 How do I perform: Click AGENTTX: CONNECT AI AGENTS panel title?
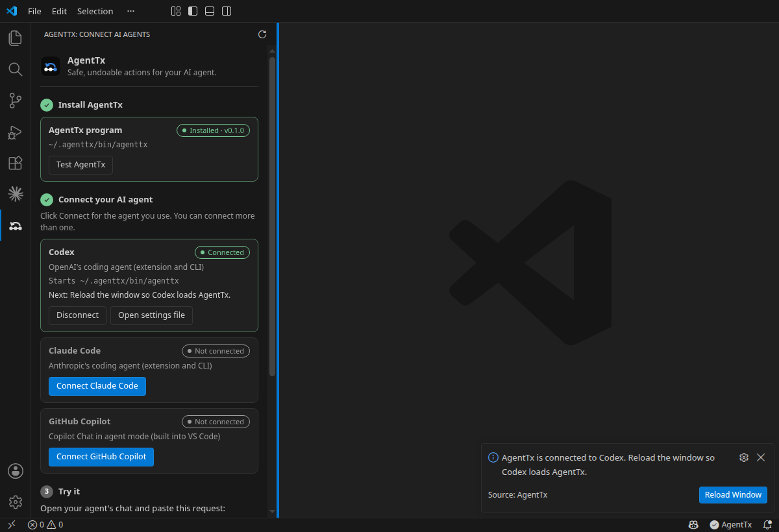pyautogui.click(x=97, y=34)
